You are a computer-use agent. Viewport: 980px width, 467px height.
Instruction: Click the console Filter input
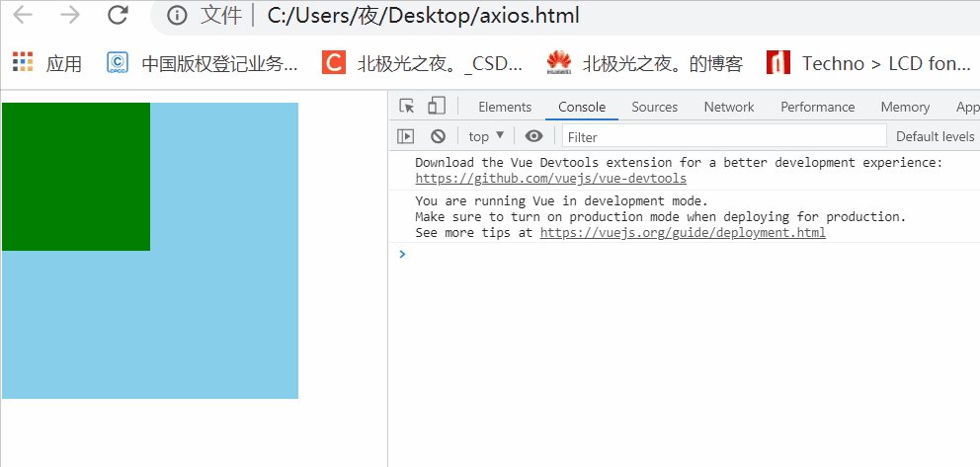724,136
